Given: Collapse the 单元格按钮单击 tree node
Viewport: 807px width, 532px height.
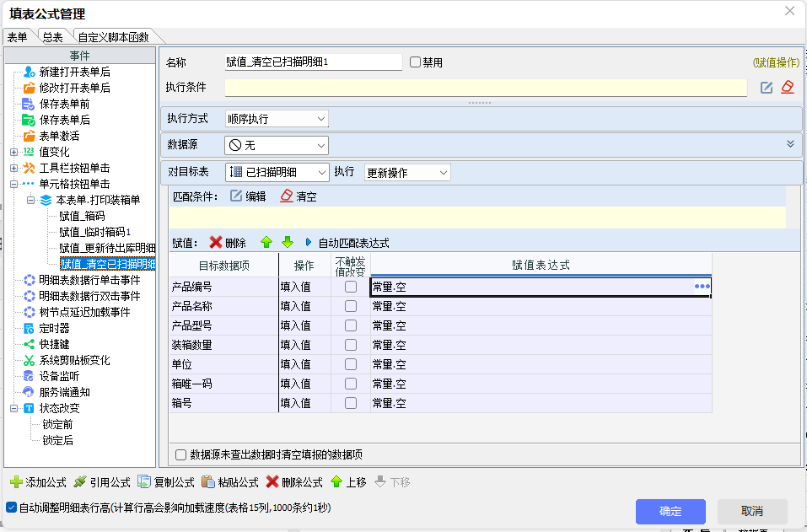Looking at the screenshot, I should pos(13,184).
